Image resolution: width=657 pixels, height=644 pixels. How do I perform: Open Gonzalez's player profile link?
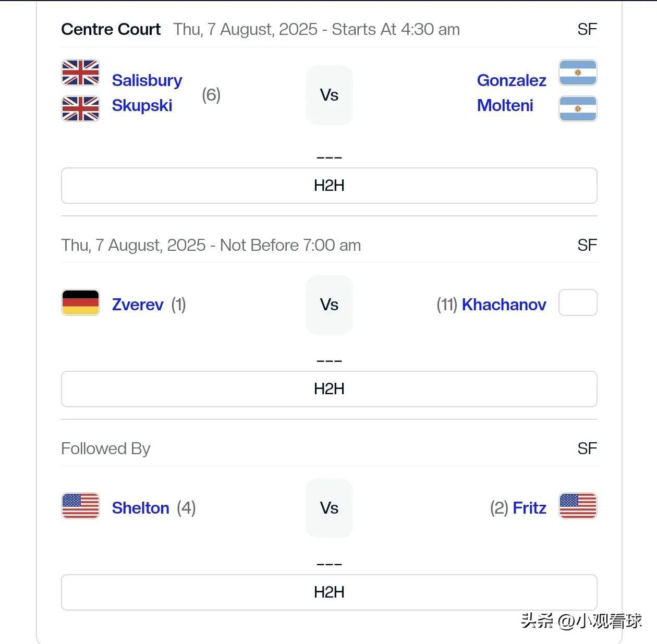(512, 80)
